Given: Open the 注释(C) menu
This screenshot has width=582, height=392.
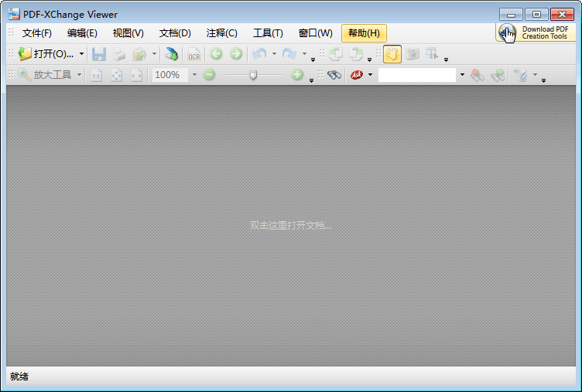Looking at the screenshot, I should pos(221,33).
